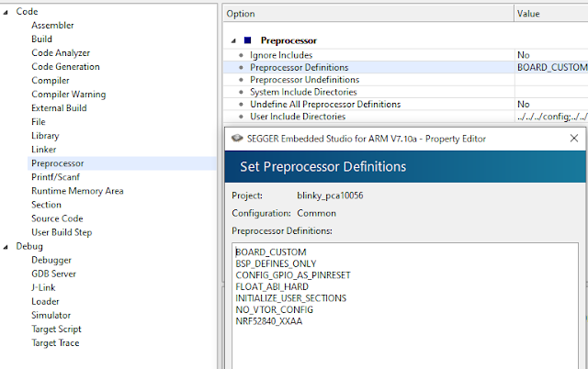588x369 pixels.
Task: Click the CONFIG_GPIO_AS_PINRESET definition line
Action: (293, 275)
